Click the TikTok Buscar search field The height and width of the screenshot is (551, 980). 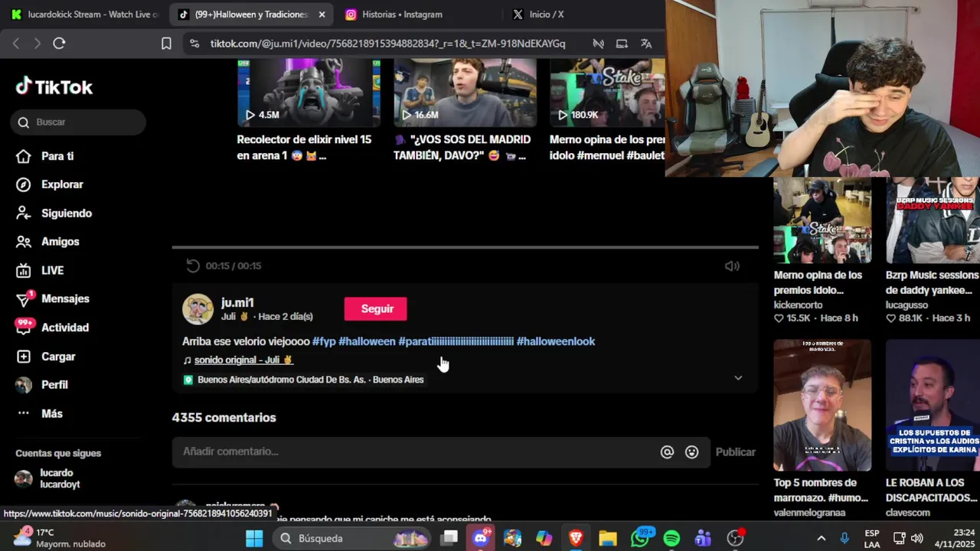[x=78, y=122]
